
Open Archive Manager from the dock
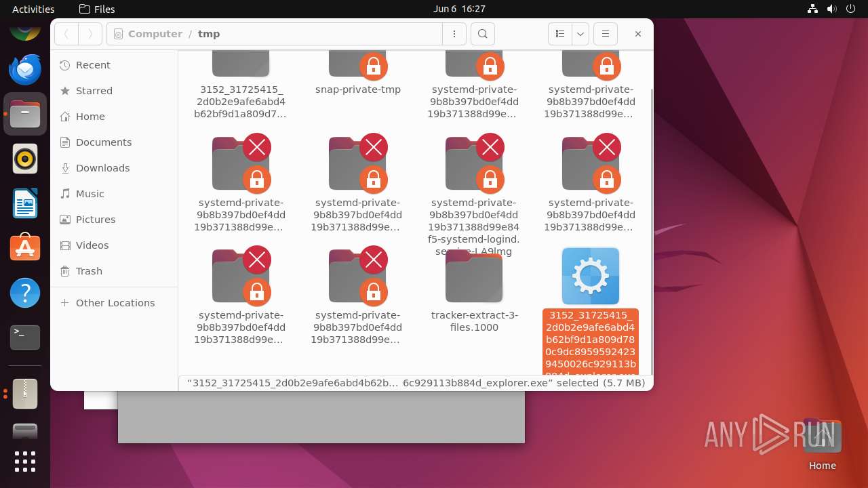pos(25,394)
